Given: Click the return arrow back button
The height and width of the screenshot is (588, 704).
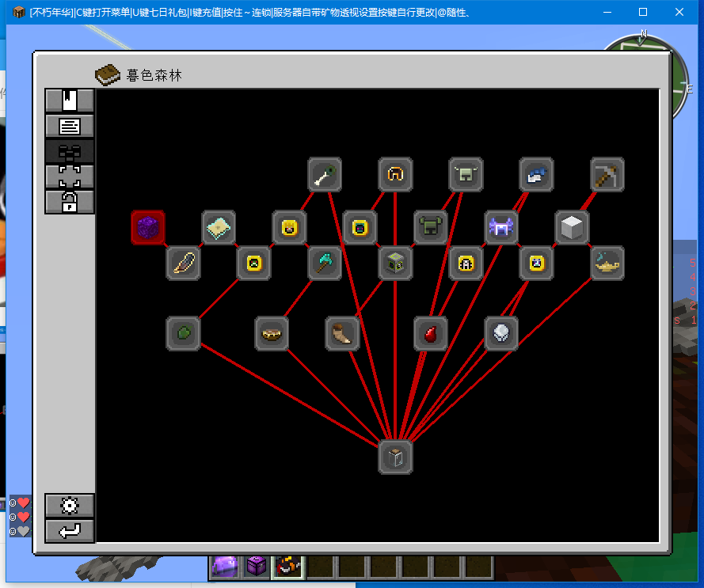Looking at the screenshot, I should click(70, 531).
